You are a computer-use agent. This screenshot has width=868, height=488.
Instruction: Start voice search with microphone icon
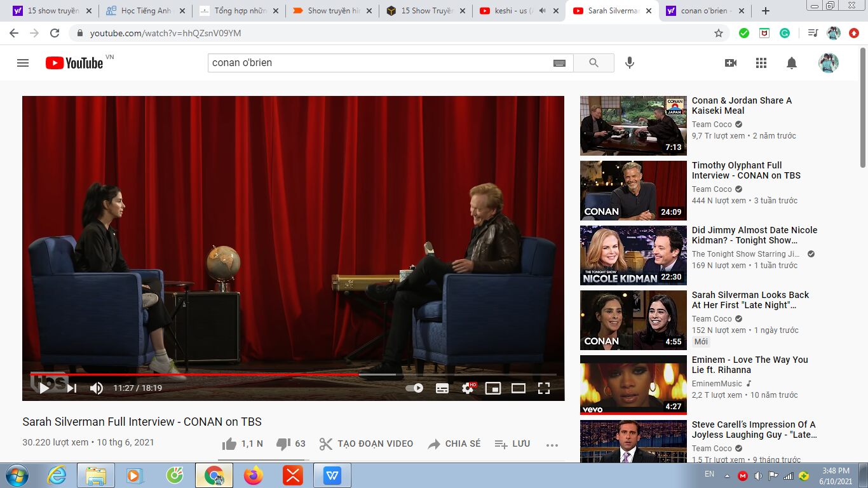pyautogui.click(x=630, y=63)
